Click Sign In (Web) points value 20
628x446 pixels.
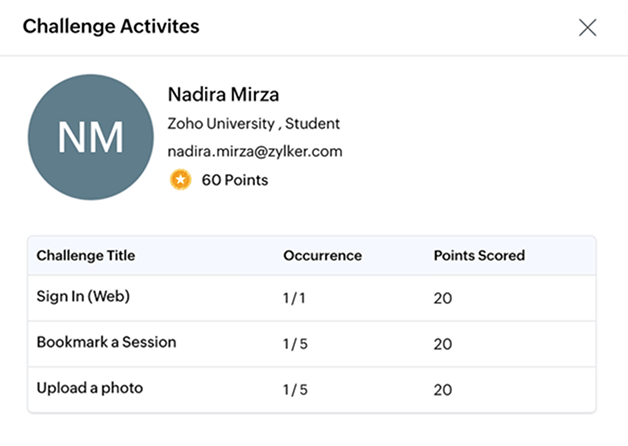pos(443,298)
